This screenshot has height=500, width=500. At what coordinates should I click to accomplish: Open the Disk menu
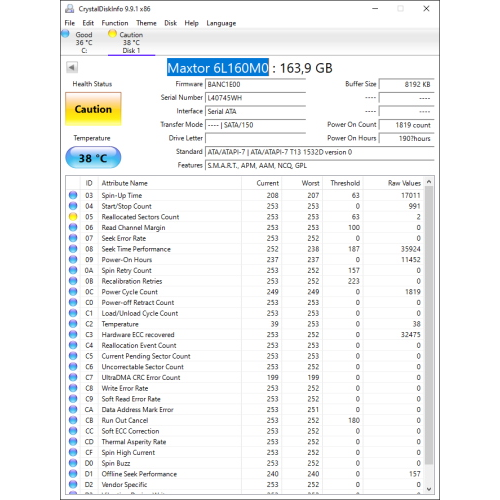pyautogui.click(x=170, y=23)
